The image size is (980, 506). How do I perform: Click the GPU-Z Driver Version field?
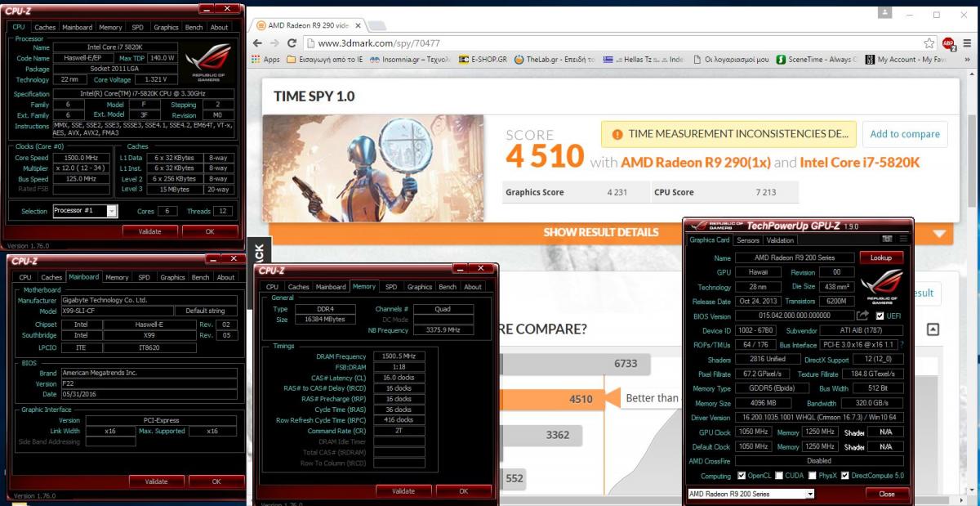(x=818, y=418)
